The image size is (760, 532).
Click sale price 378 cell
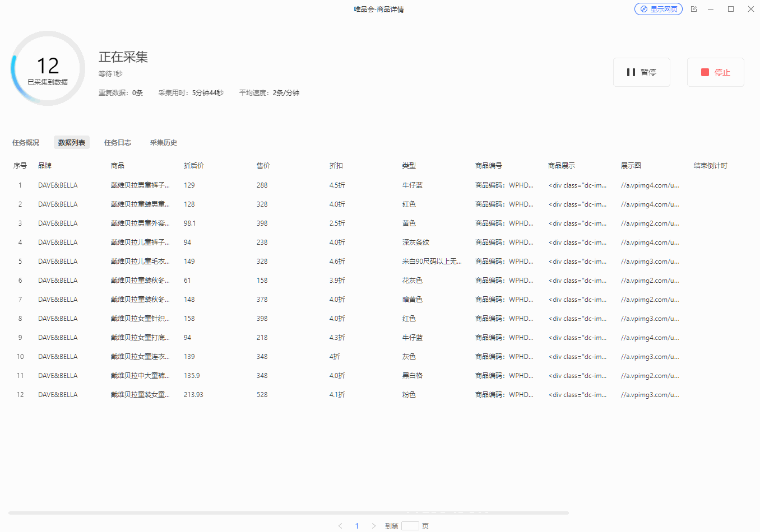tap(262, 300)
